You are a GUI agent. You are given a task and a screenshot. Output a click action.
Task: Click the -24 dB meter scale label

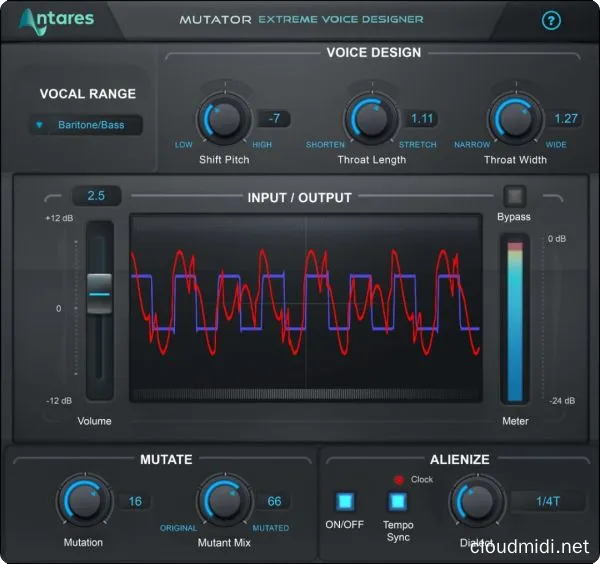(x=562, y=401)
